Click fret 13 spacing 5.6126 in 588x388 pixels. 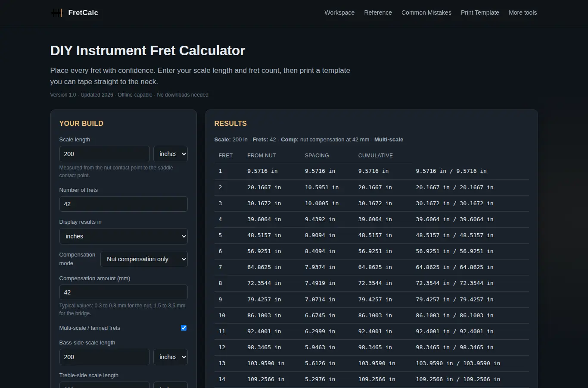click(320, 363)
